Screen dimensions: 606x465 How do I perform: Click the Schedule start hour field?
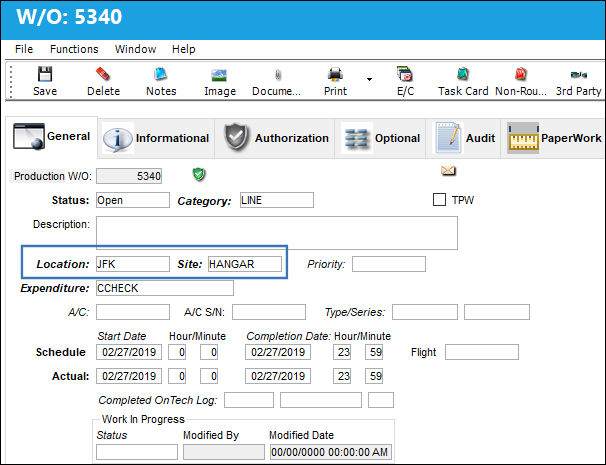(177, 352)
